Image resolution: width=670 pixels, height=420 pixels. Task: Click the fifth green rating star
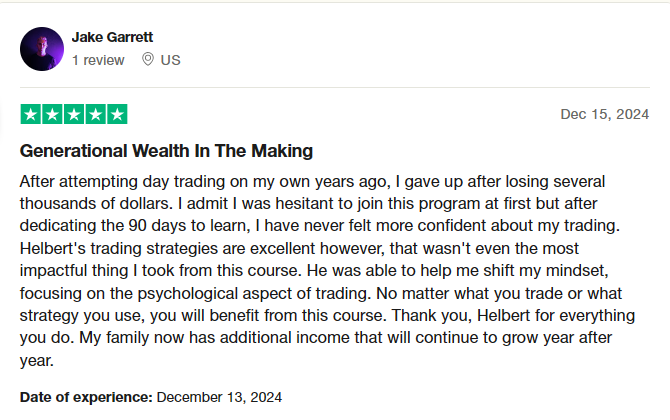[118, 114]
